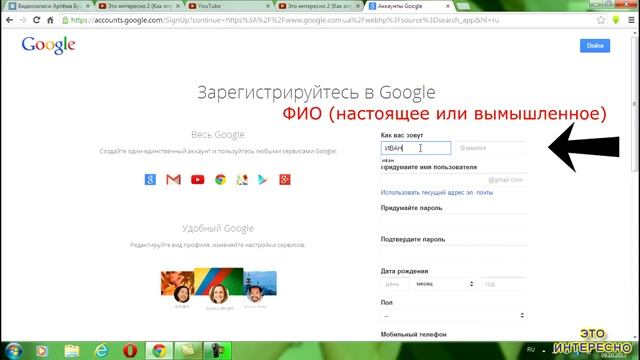The image size is (640, 360).
Task: Click the username field before @gmail.com
Action: [x=454, y=180]
